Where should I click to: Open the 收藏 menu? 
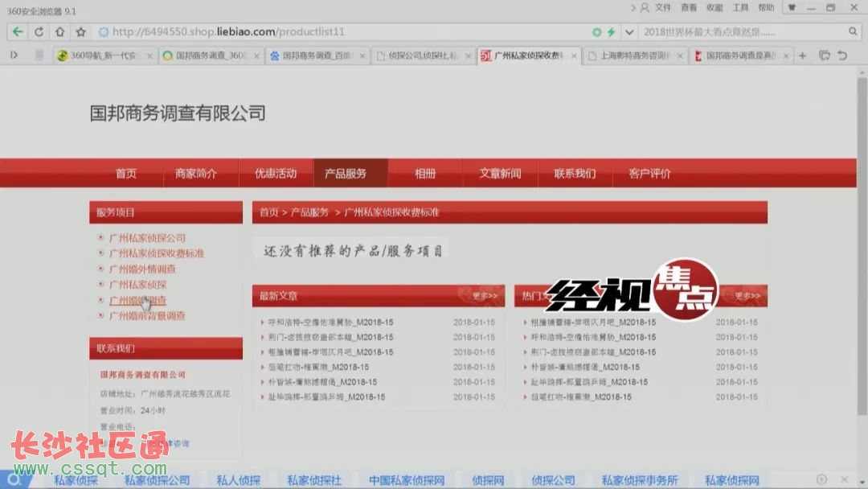point(714,8)
